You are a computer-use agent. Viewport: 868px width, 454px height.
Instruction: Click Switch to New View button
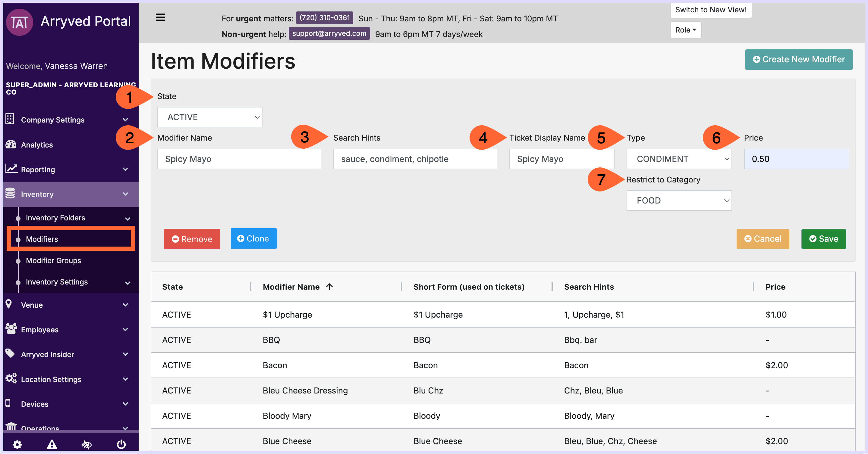click(711, 10)
